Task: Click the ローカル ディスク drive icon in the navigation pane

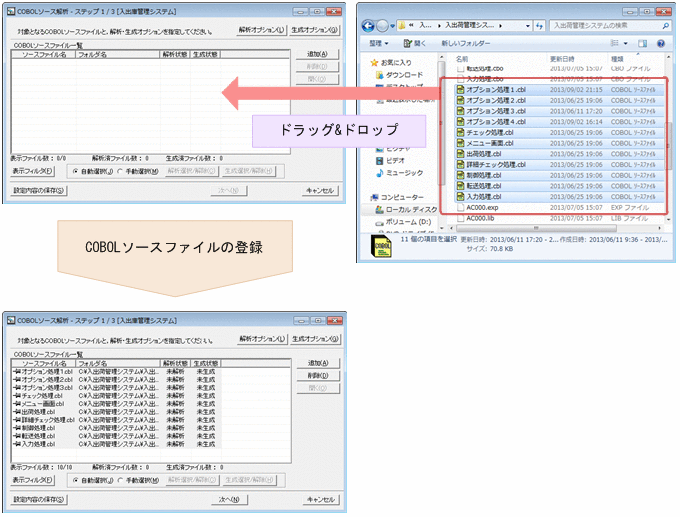Action: (x=379, y=209)
